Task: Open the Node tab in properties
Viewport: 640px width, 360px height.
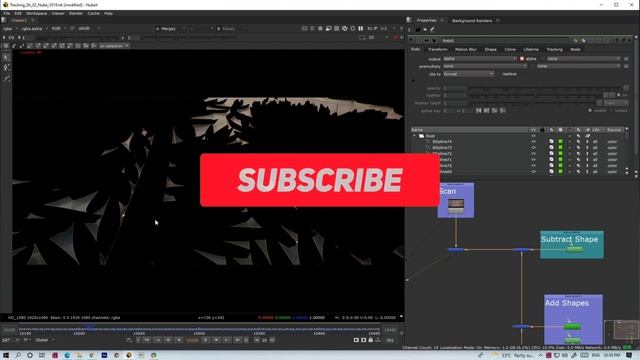Action: click(576, 49)
